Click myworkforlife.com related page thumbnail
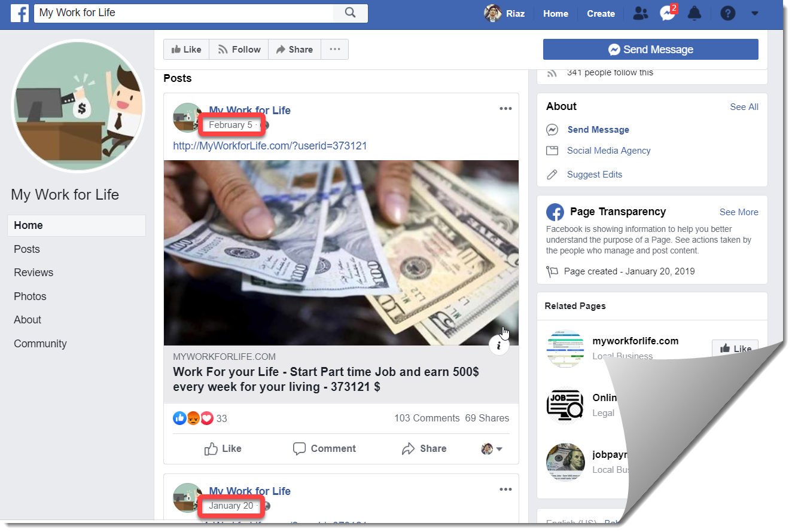 pos(565,348)
